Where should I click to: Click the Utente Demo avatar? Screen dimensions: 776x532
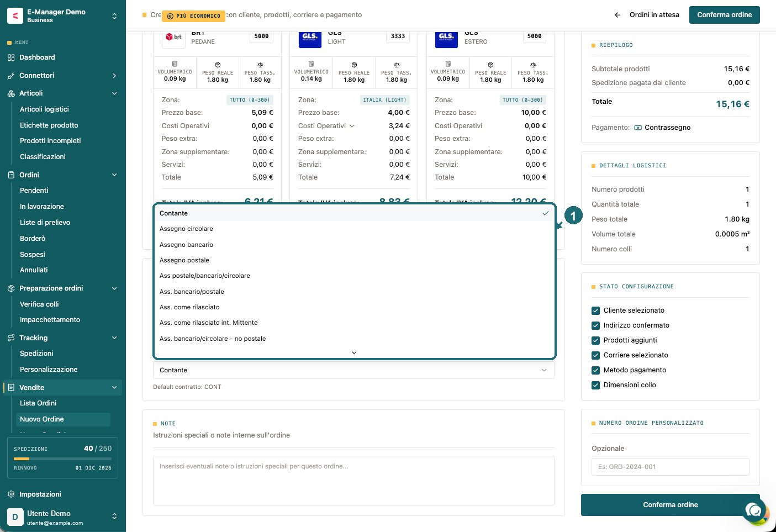[15, 517]
